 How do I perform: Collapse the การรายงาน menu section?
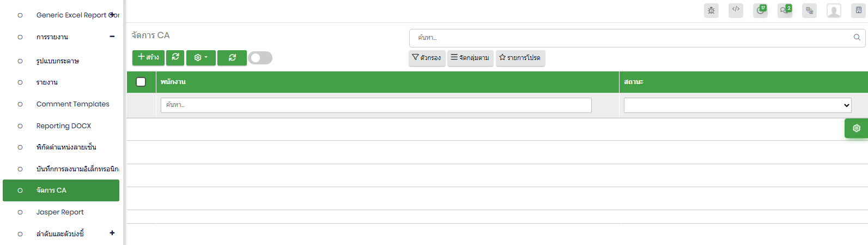[x=112, y=37]
